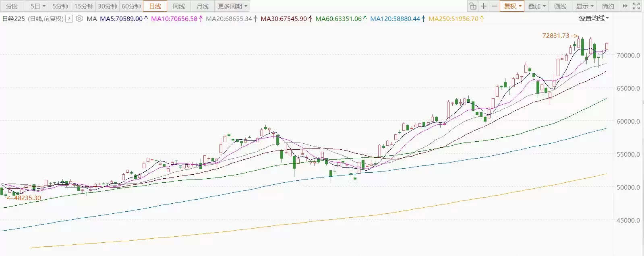Click the MA120:58880.44 value
The height and width of the screenshot is (256, 644).
point(395,19)
